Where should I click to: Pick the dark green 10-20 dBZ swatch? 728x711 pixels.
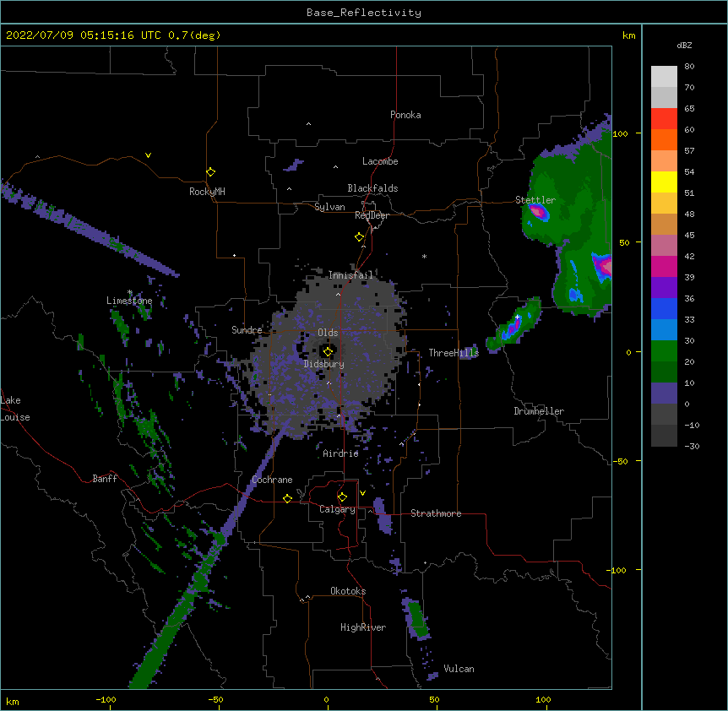click(664, 372)
